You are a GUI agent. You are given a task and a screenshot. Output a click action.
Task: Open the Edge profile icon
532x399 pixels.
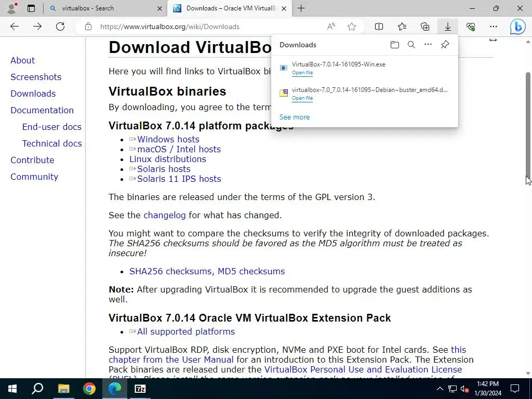(12, 8)
